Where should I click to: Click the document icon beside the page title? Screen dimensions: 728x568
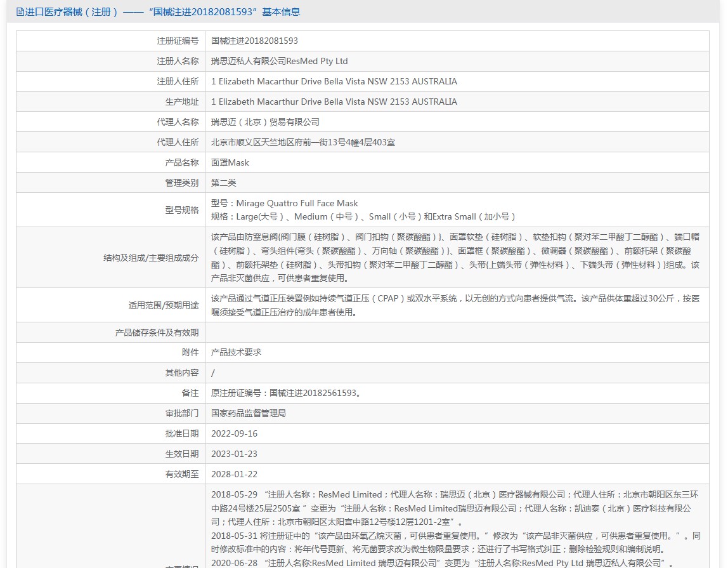pyautogui.click(x=20, y=12)
